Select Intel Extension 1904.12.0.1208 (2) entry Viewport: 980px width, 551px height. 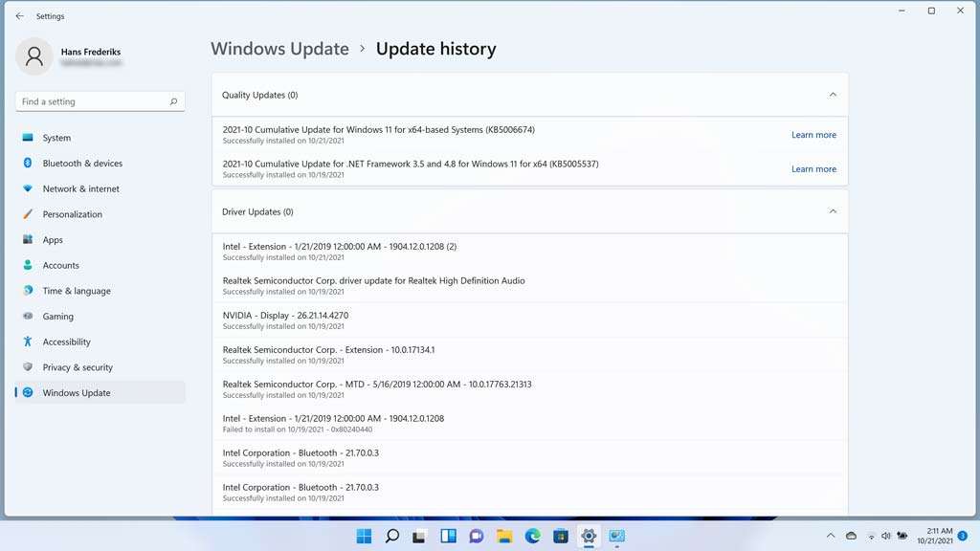529,252
